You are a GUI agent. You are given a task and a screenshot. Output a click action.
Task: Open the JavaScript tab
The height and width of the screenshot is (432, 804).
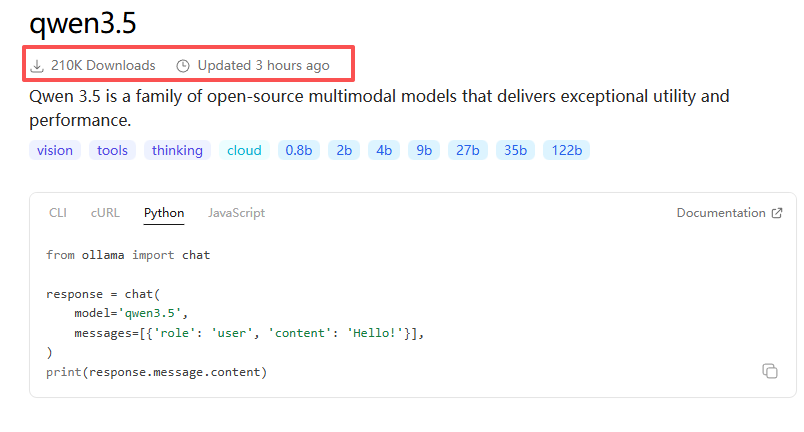tap(236, 213)
